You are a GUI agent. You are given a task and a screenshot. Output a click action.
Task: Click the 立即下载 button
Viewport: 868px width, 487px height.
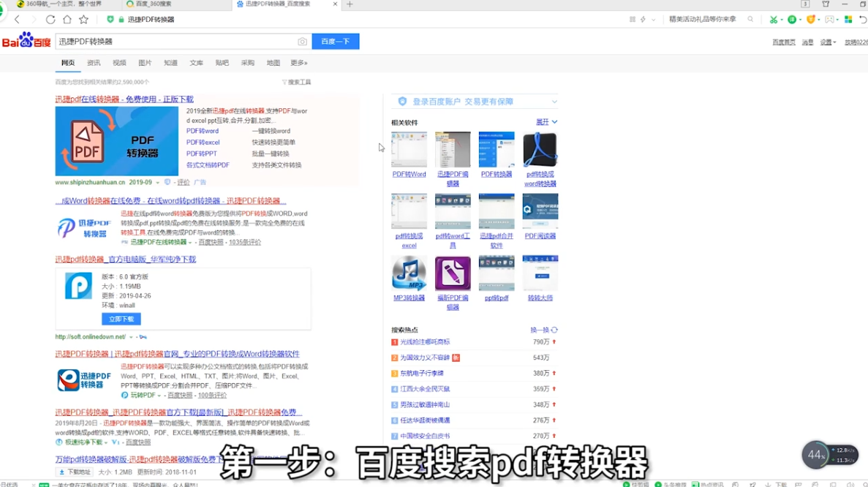tap(121, 319)
